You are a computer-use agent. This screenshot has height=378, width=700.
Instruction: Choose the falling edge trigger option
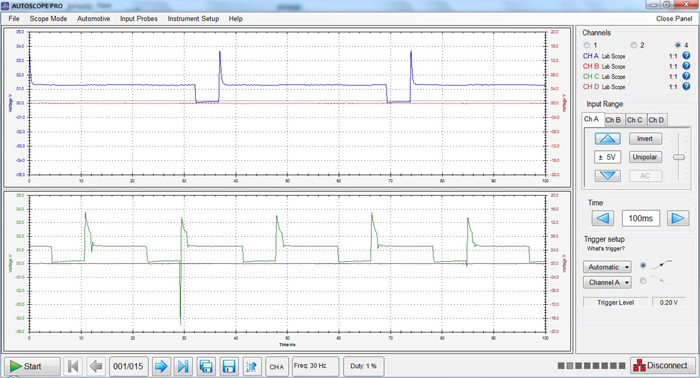(643, 281)
